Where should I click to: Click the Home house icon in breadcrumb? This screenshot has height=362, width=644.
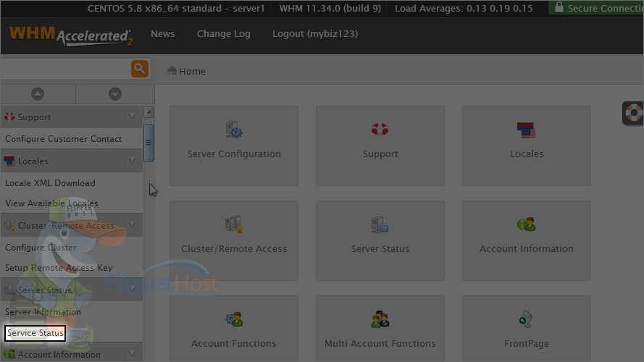tap(172, 71)
